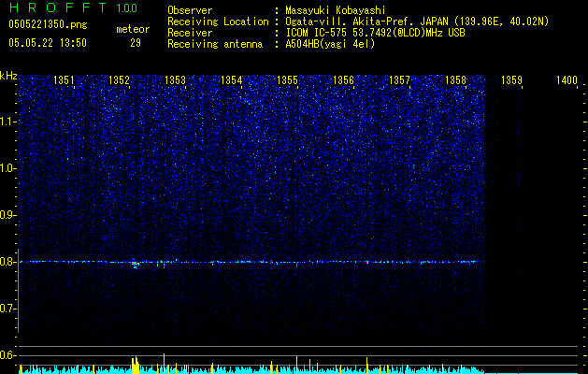Click the tall yellow power bar after 1352

(x=135, y=365)
